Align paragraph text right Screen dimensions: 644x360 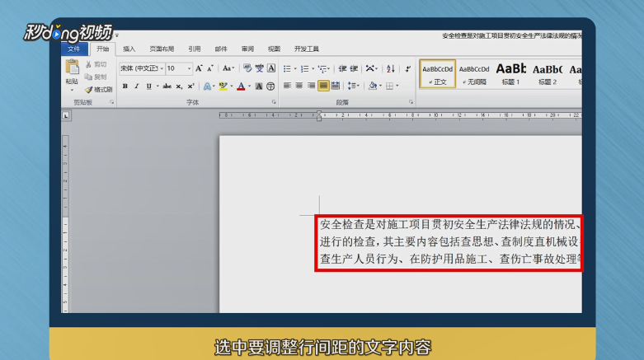(x=311, y=86)
